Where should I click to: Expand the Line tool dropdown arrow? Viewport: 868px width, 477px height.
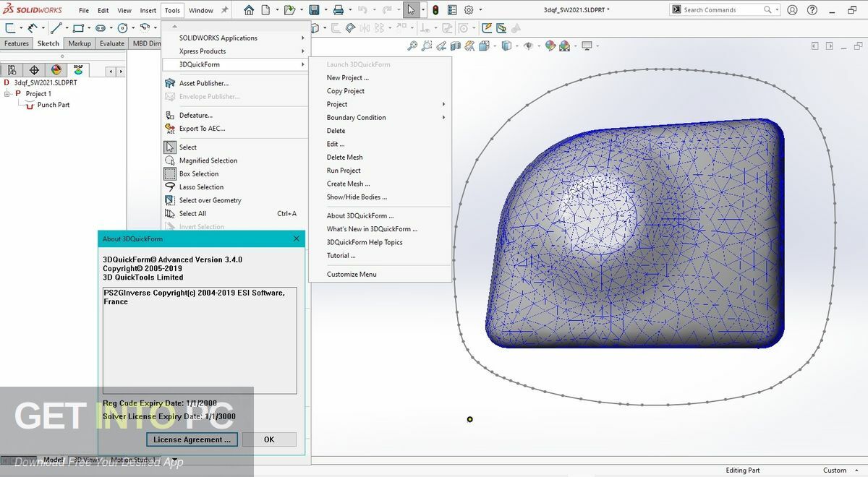(67, 27)
